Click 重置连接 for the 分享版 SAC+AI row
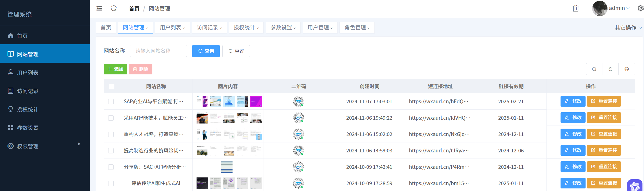The width and height of the screenshot is (644, 191). [604, 167]
